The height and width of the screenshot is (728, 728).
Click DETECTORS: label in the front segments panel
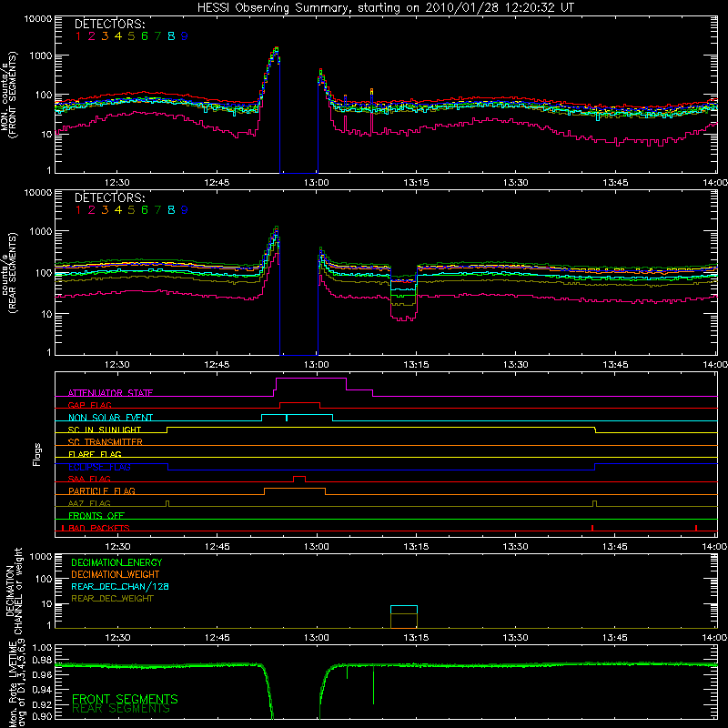coord(109,24)
